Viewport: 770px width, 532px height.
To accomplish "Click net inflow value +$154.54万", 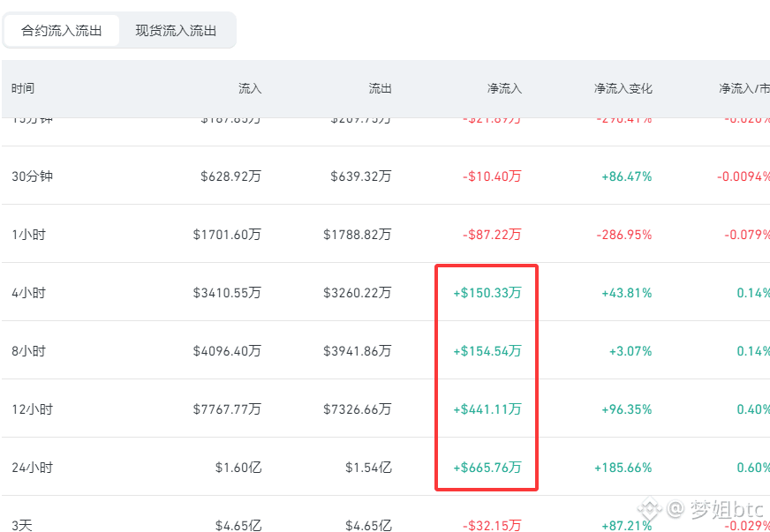I will click(x=487, y=351).
